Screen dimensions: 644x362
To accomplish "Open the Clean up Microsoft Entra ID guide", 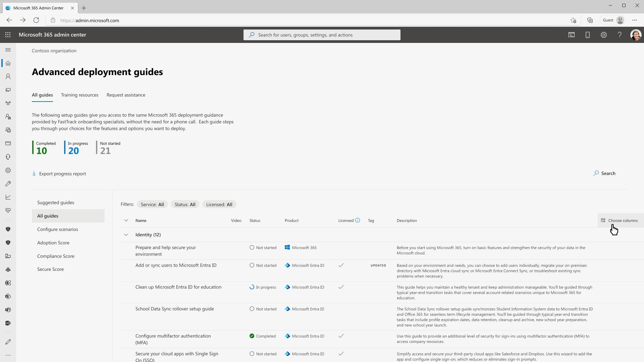I will [178, 287].
